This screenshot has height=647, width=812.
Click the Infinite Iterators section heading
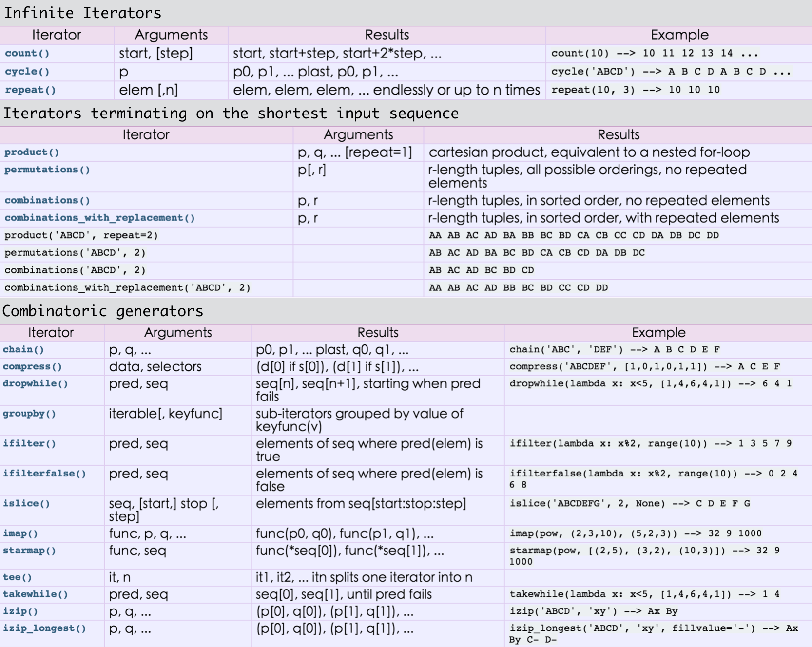(82, 13)
